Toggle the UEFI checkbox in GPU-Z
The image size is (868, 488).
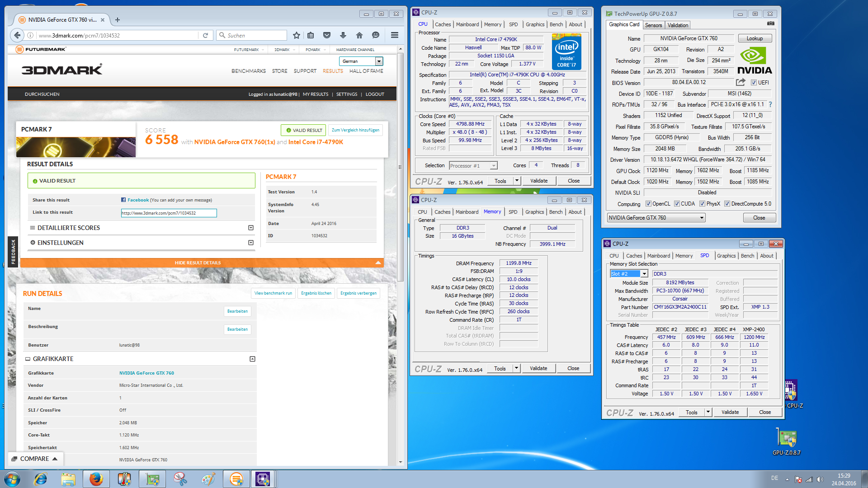tap(754, 82)
